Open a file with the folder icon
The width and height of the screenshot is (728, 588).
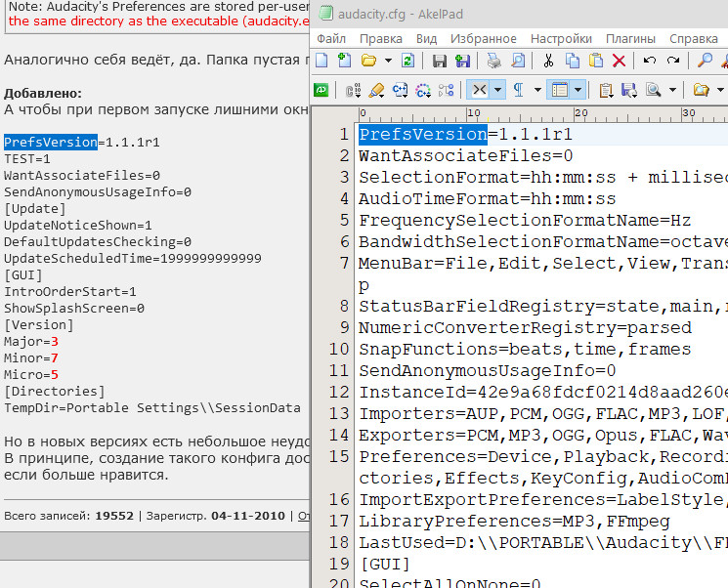click(368, 61)
